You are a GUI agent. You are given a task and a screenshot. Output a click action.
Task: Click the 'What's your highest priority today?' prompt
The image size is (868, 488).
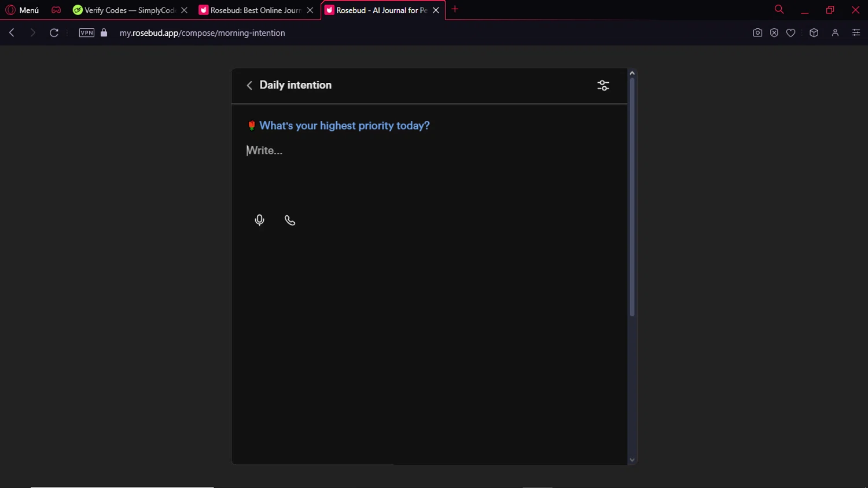344,126
